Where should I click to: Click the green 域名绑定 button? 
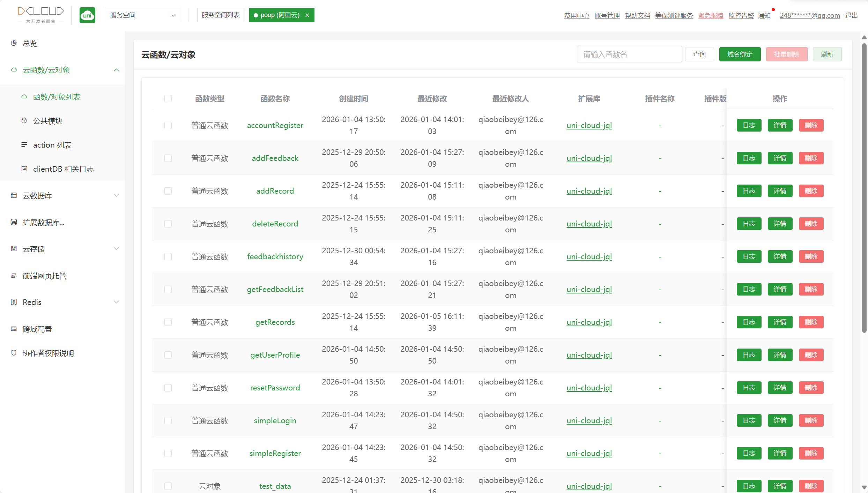740,54
